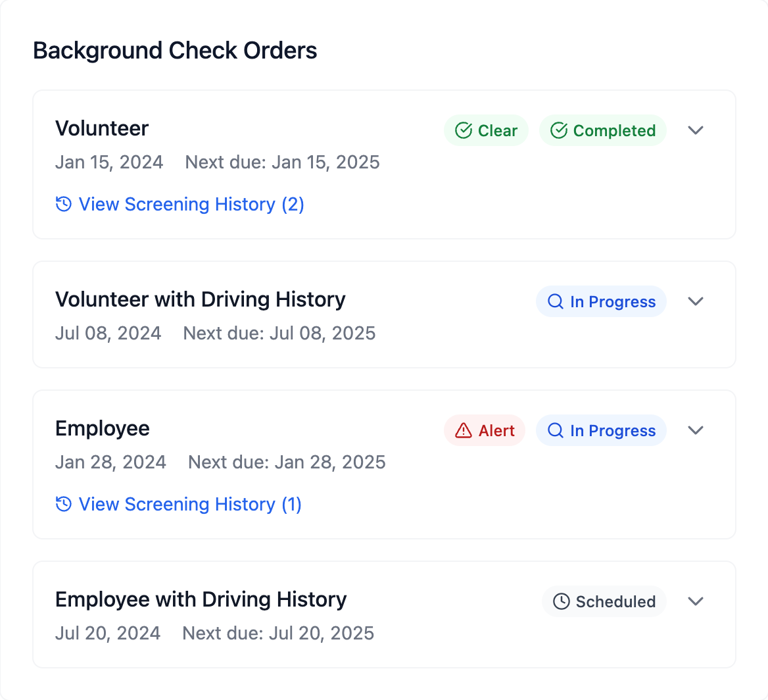Image resolution: width=768 pixels, height=700 pixels.
Task: Click the magnifier icon in Employee's In Progress badge
Action: pos(556,430)
